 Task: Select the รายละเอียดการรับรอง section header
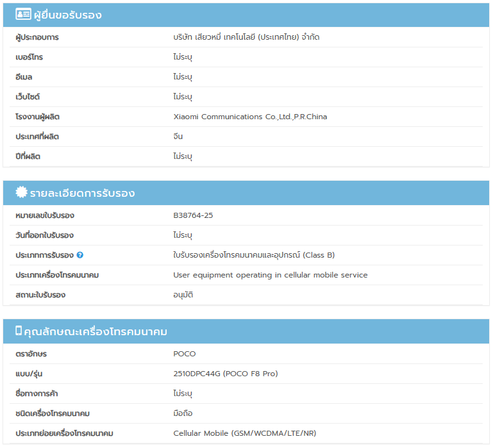pos(82,193)
